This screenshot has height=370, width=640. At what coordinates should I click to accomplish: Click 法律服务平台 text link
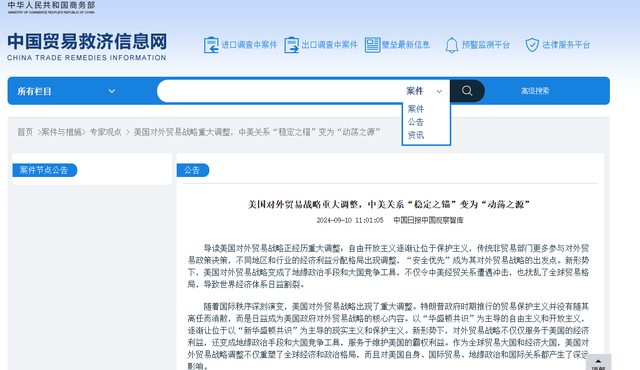pyautogui.click(x=566, y=45)
